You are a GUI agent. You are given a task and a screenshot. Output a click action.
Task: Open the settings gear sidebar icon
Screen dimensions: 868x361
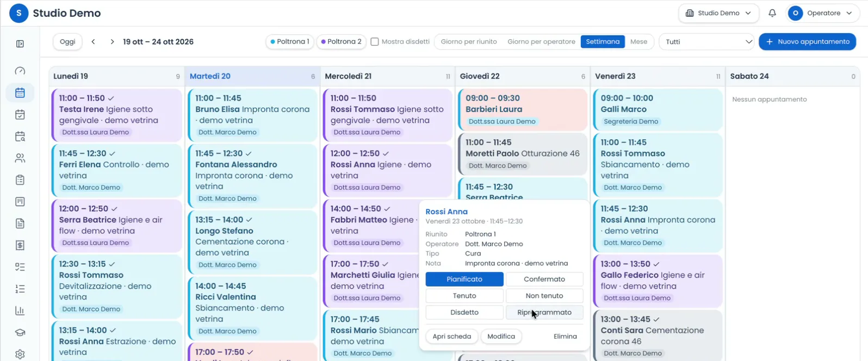coord(20,354)
